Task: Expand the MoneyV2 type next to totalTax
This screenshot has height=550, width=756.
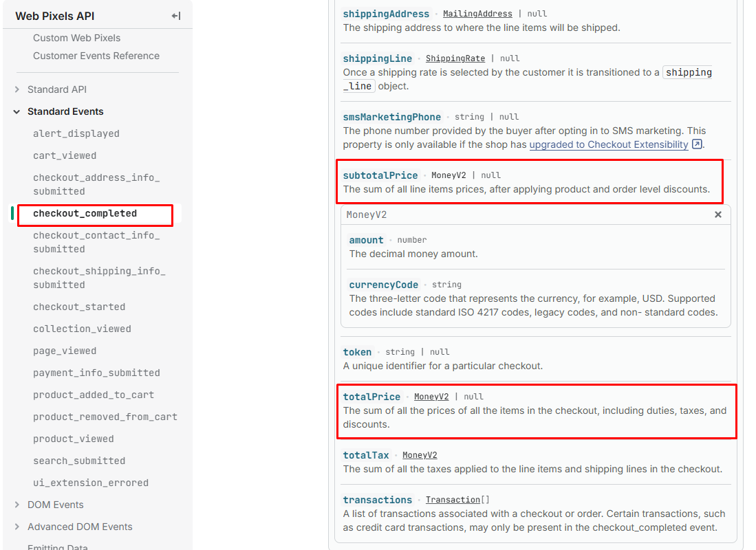Action: 420,454
